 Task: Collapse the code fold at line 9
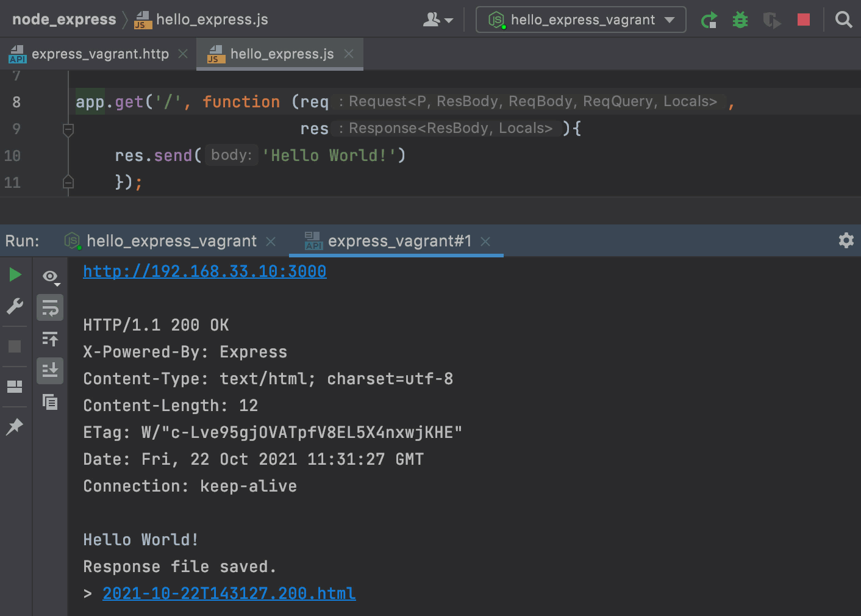click(x=68, y=129)
